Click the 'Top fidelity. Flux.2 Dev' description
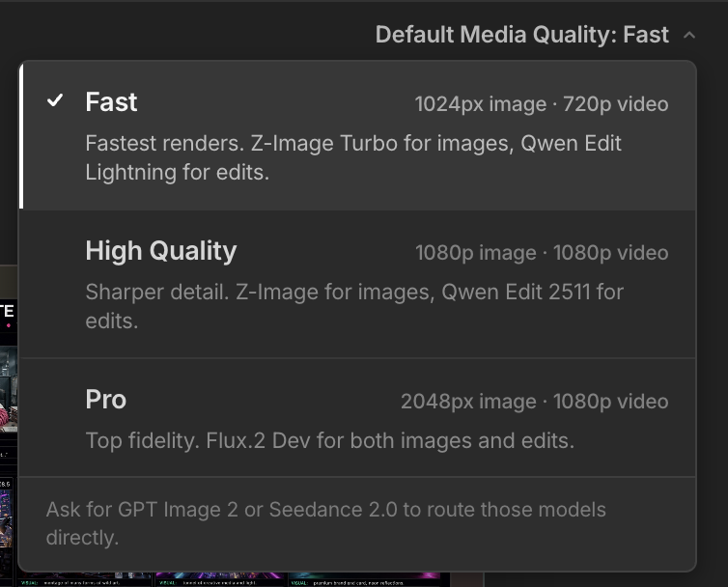 pos(330,440)
